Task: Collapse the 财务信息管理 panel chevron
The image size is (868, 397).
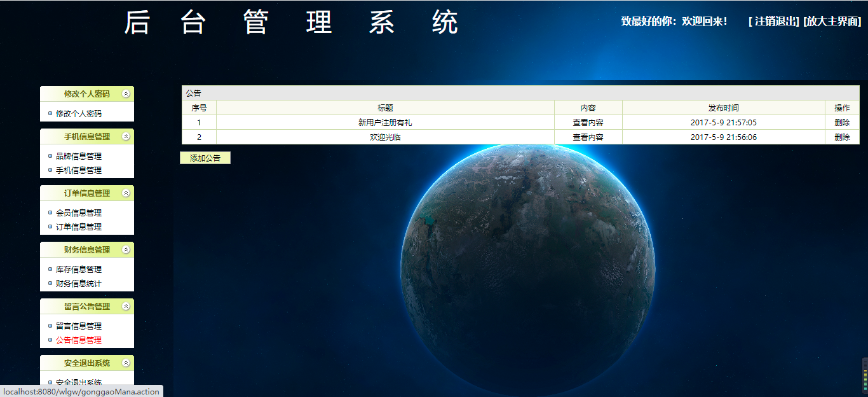Action: tap(126, 249)
